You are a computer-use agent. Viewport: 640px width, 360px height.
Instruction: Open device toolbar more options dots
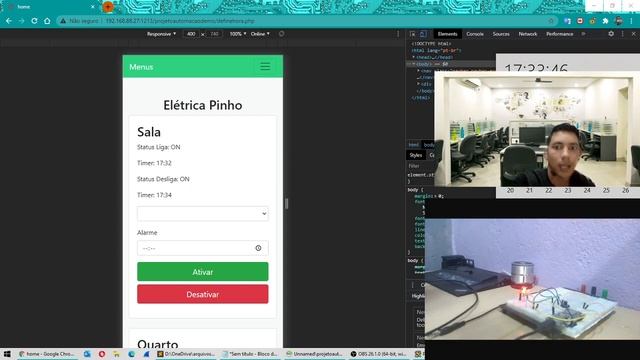pos(398,34)
